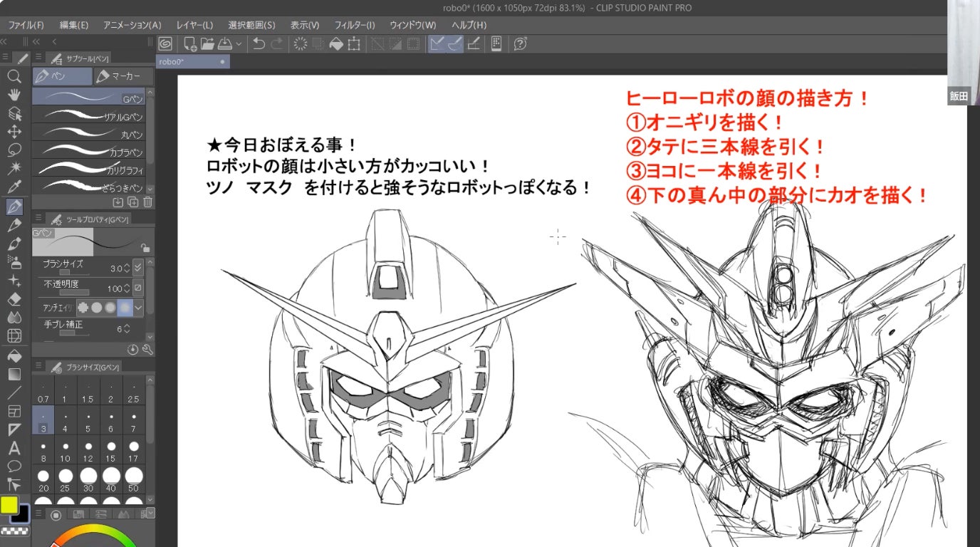Image resolution: width=980 pixels, height=547 pixels.
Task: Delete sub tool with trash icon
Action: [x=147, y=202]
